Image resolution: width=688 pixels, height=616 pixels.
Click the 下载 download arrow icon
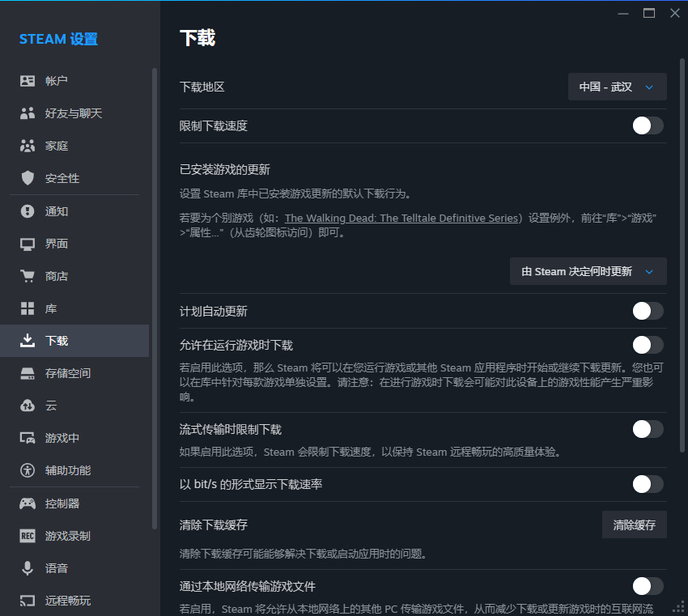click(x=28, y=341)
